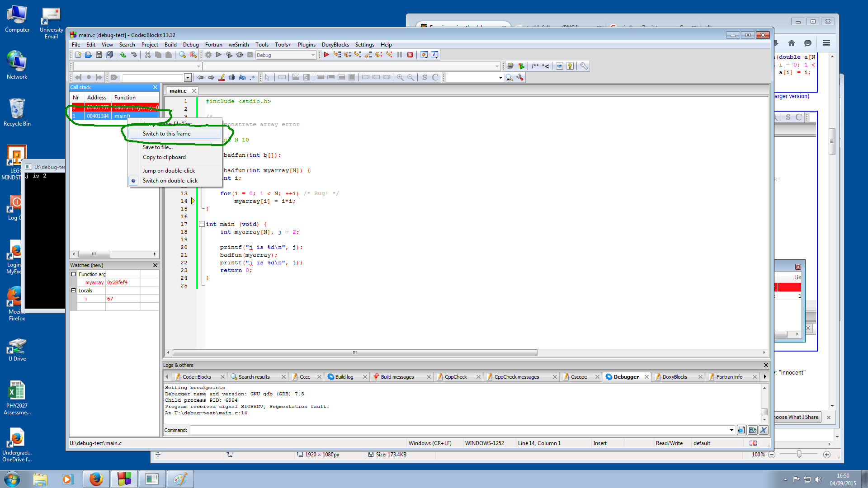The height and width of the screenshot is (488, 868).
Task: Click the Next line debug icon
Action: coord(348,55)
